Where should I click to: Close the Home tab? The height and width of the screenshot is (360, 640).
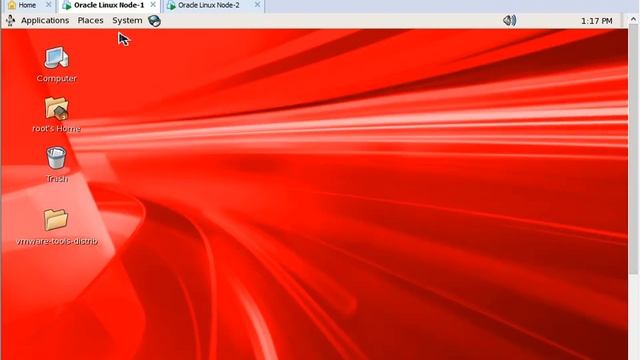click(48, 5)
